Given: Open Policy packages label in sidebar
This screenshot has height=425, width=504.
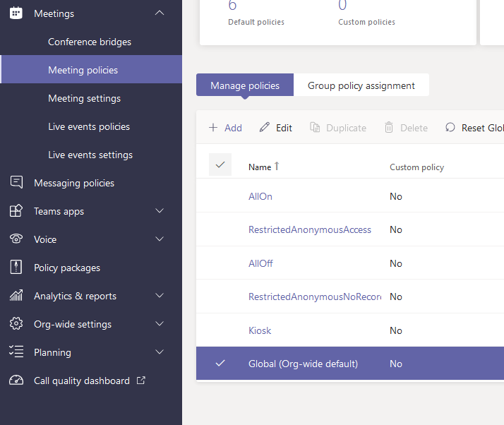Looking at the screenshot, I should click(67, 268).
